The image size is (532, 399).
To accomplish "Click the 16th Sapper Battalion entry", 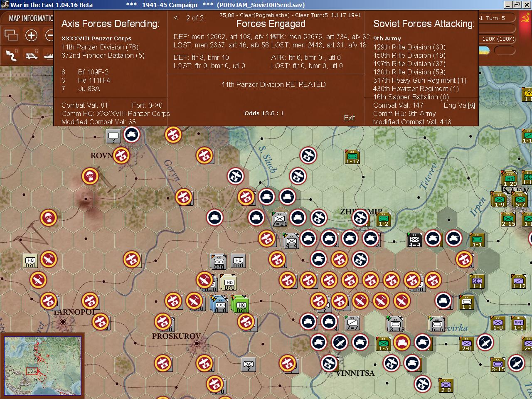I will 411,97.
